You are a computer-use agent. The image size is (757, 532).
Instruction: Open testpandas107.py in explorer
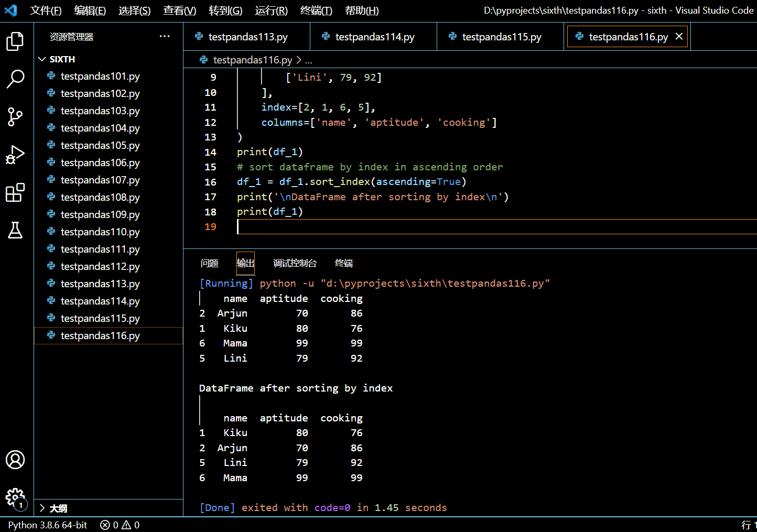(109, 180)
